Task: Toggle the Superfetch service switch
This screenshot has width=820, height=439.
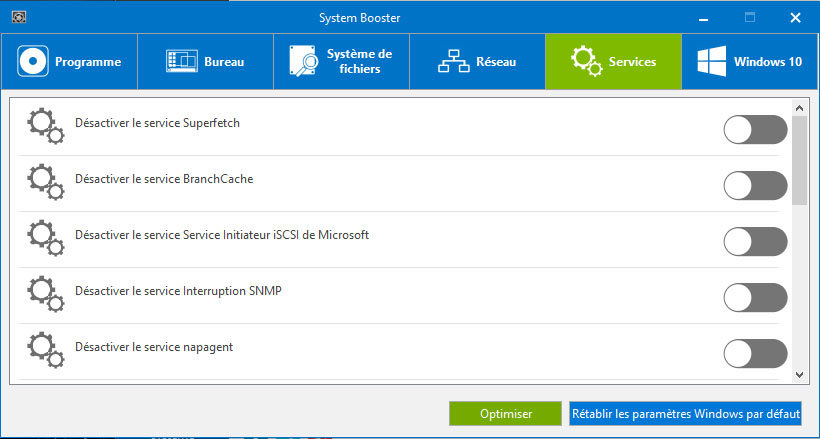Action: tap(755, 130)
